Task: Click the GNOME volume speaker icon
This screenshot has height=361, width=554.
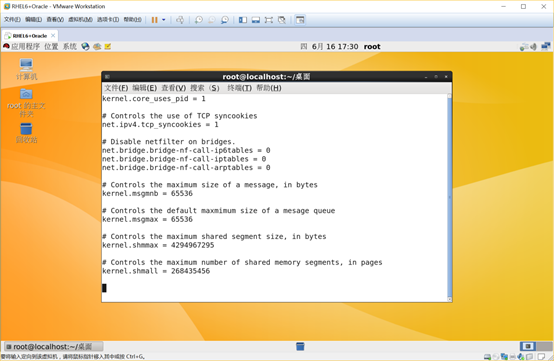Action: [534, 47]
